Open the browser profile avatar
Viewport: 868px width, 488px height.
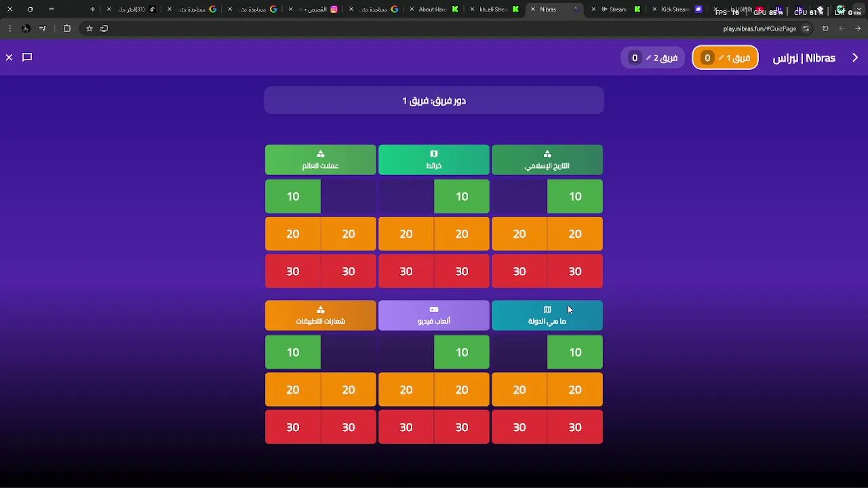26,28
